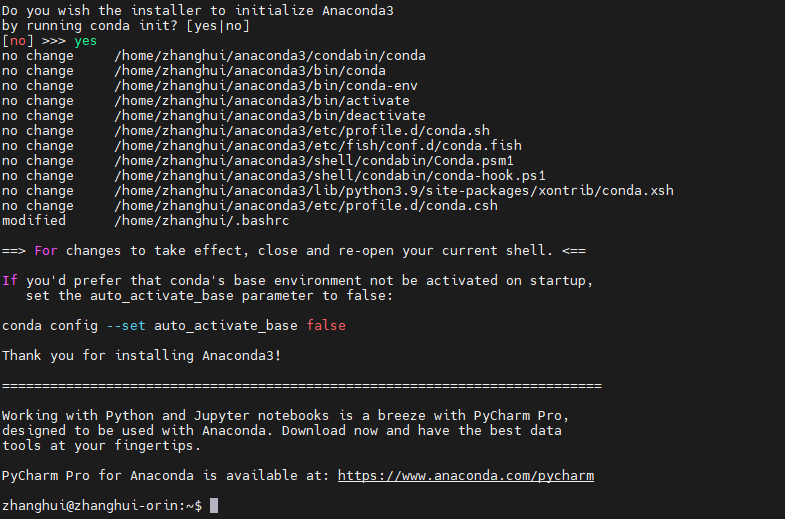The height and width of the screenshot is (519, 785).
Task: Click the zhanghui@zhanghui-orin prompt text
Action: tap(98, 506)
